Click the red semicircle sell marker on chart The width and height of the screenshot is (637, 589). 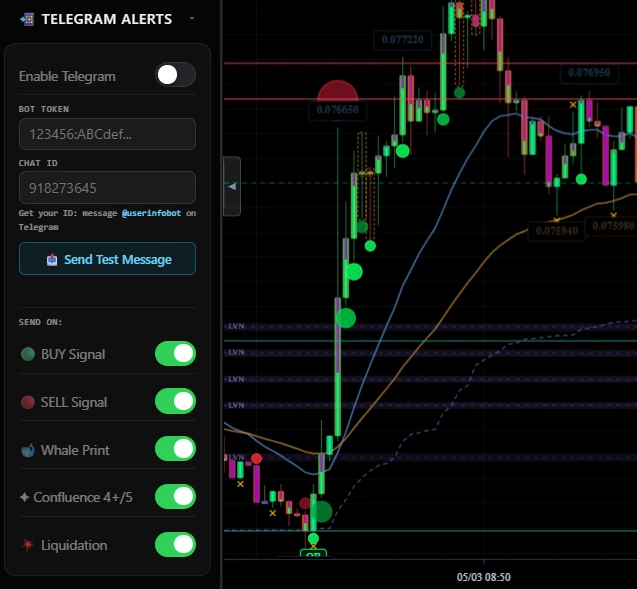click(x=338, y=91)
